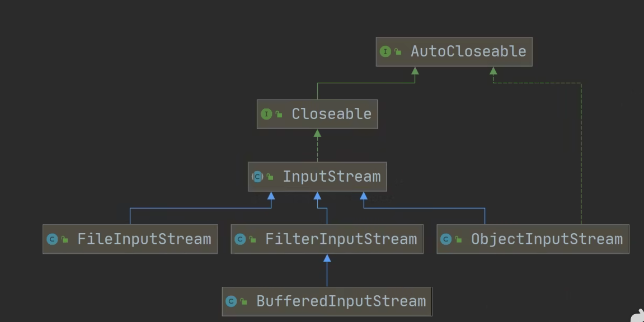Select the ObjectInputStream node label

[x=547, y=239]
